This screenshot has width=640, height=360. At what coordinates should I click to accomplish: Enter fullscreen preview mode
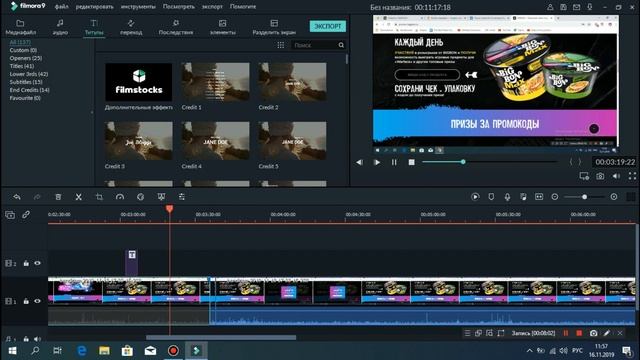632,176
